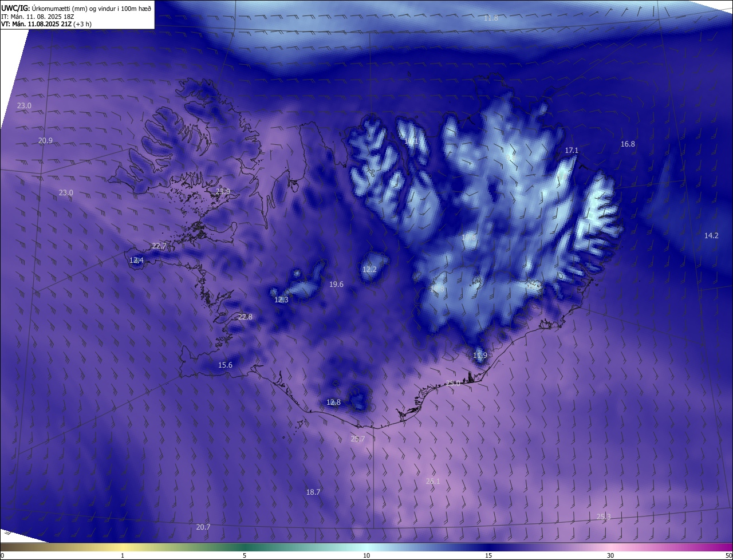733x560 pixels.
Task: Click the UWC/IG map title text
Action: click(76, 8)
